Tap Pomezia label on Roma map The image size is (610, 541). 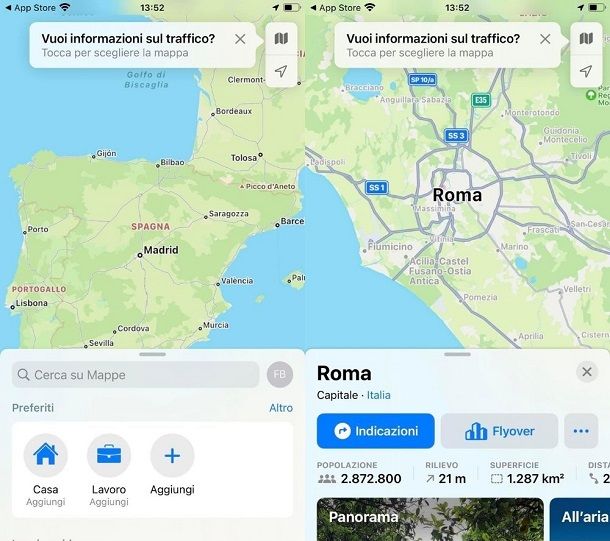(x=480, y=298)
